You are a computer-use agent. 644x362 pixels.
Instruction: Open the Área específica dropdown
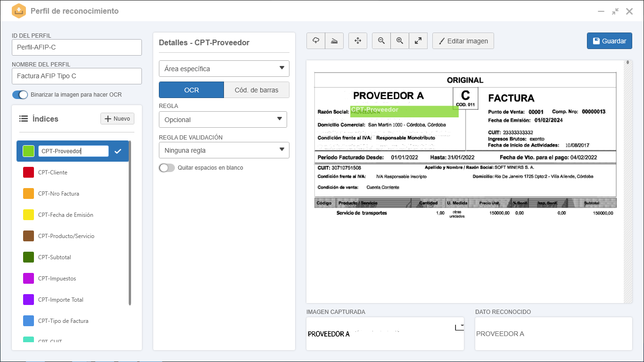(x=224, y=69)
